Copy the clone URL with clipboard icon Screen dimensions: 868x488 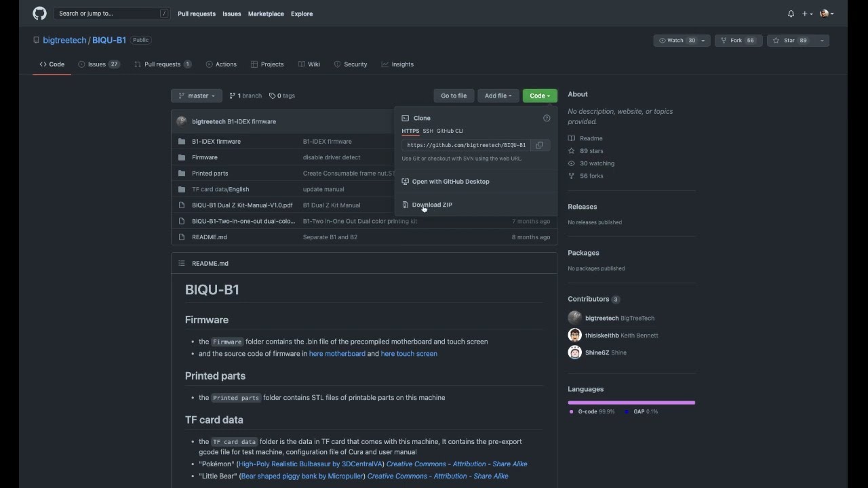coord(540,145)
